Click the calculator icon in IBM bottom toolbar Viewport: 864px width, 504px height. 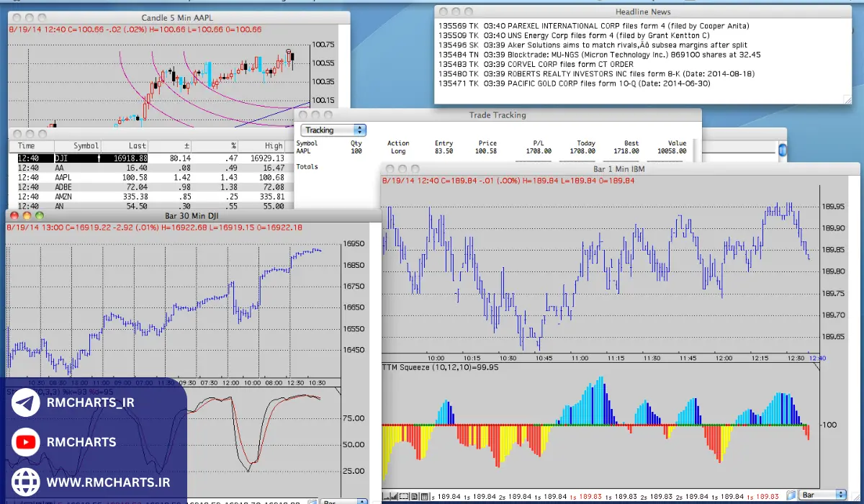(x=424, y=496)
